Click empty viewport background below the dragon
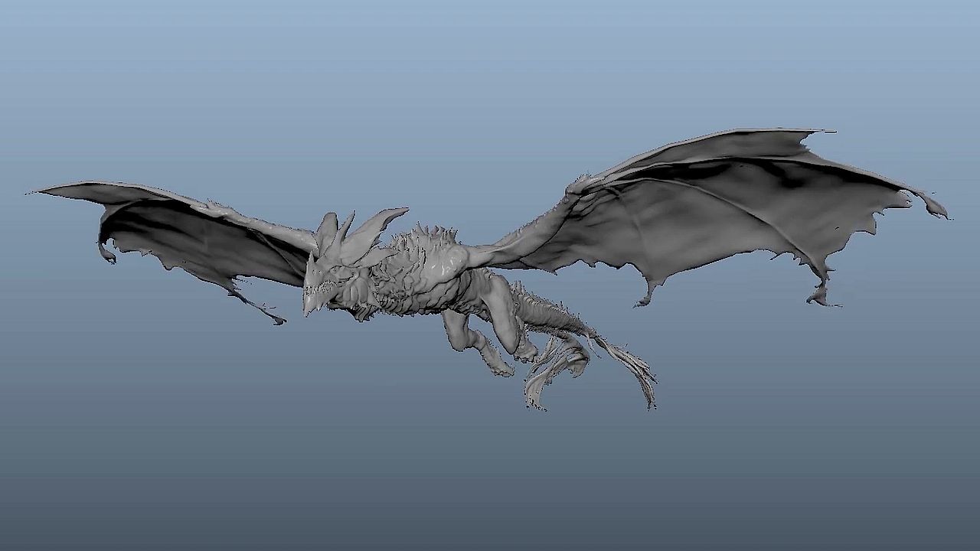980x551 pixels. click(x=490, y=474)
